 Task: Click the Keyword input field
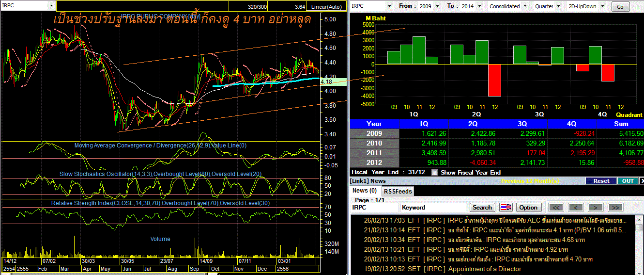coord(433,207)
